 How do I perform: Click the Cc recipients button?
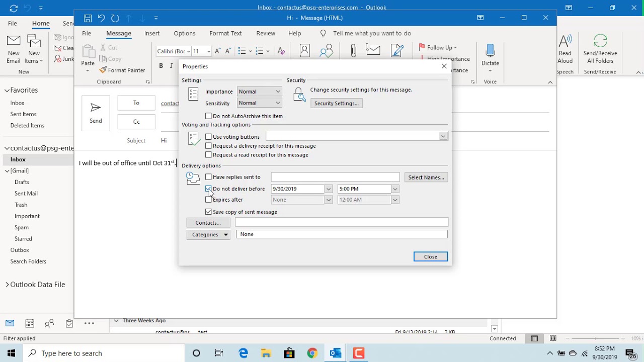tap(136, 122)
